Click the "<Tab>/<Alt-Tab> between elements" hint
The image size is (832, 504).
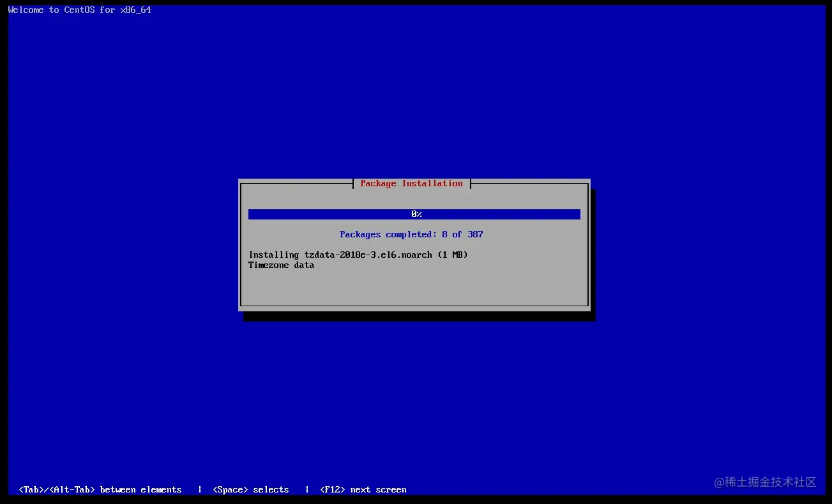[100, 490]
